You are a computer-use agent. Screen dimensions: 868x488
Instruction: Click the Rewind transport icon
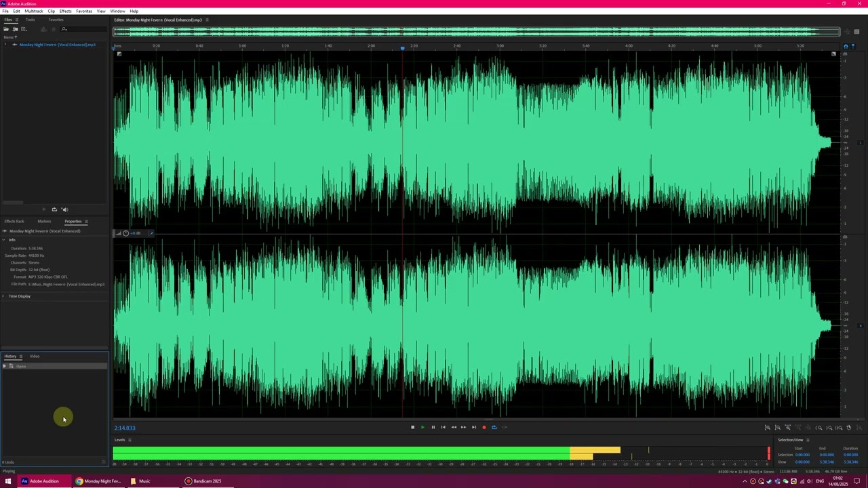pyautogui.click(x=454, y=428)
